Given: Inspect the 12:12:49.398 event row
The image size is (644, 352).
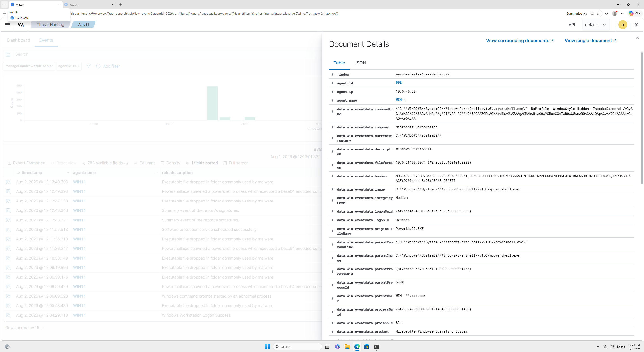Looking at the screenshot, I should pyautogui.click(x=8, y=182).
